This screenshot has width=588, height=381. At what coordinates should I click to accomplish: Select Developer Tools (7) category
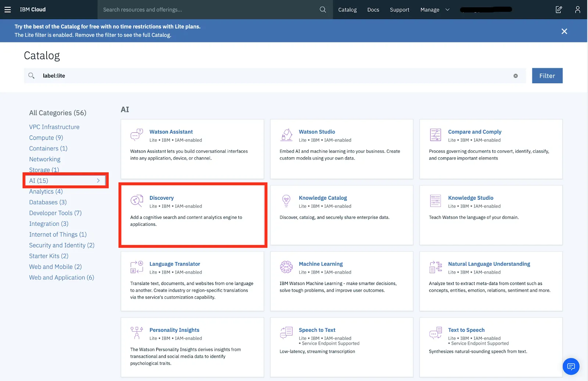tap(55, 213)
